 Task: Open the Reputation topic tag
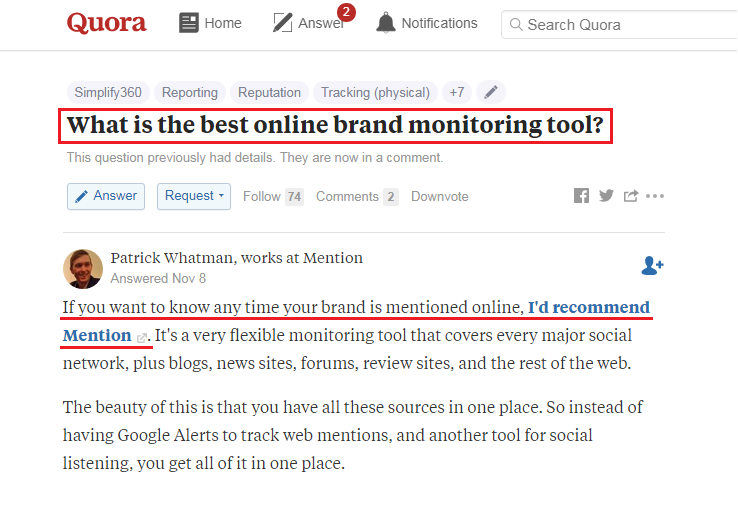tap(269, 92)
